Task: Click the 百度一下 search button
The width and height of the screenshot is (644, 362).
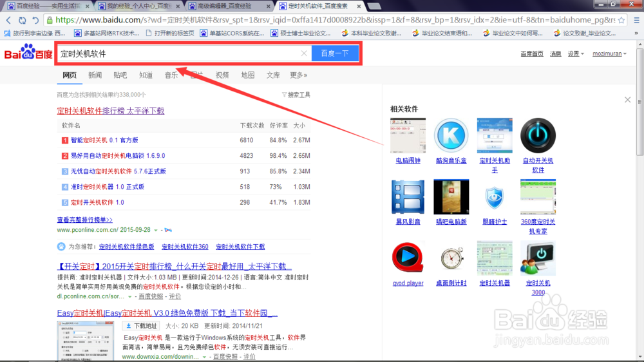Action: 335,53
